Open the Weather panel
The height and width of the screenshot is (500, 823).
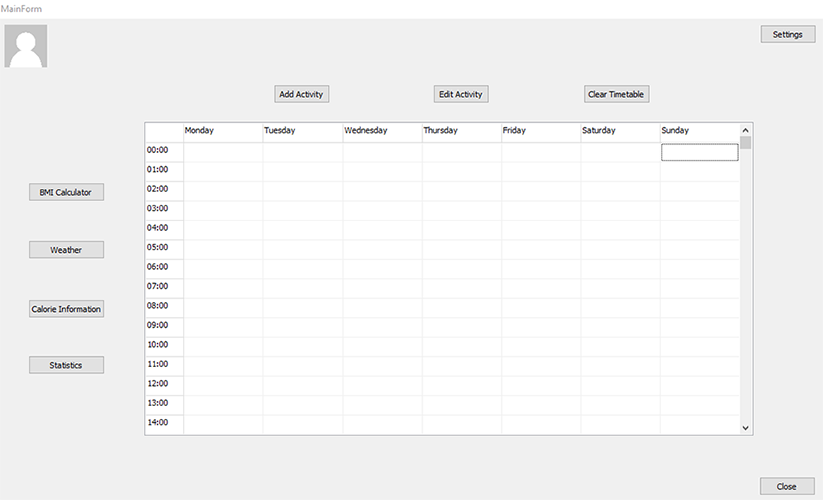(x=66, y=250)
